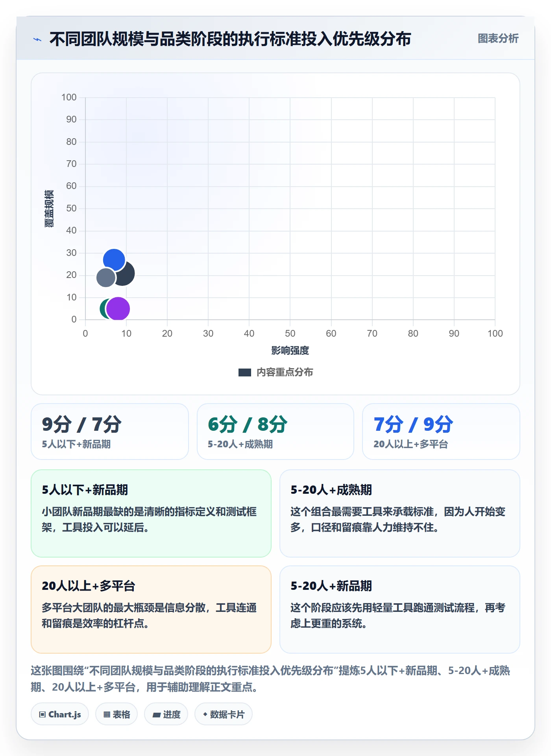
Task: Click the 5人以下+新品期 label under 9分 / 7分
Action: click(76, 445)
